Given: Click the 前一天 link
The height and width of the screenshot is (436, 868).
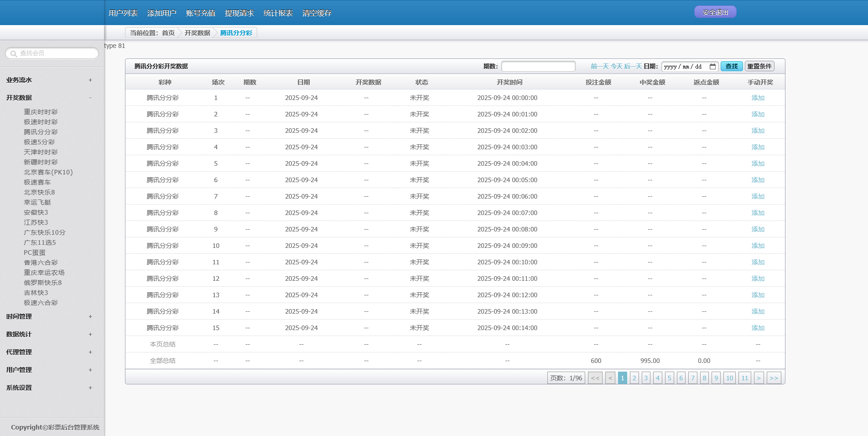Looking at the screenshot, I should (x=600, y=67).
